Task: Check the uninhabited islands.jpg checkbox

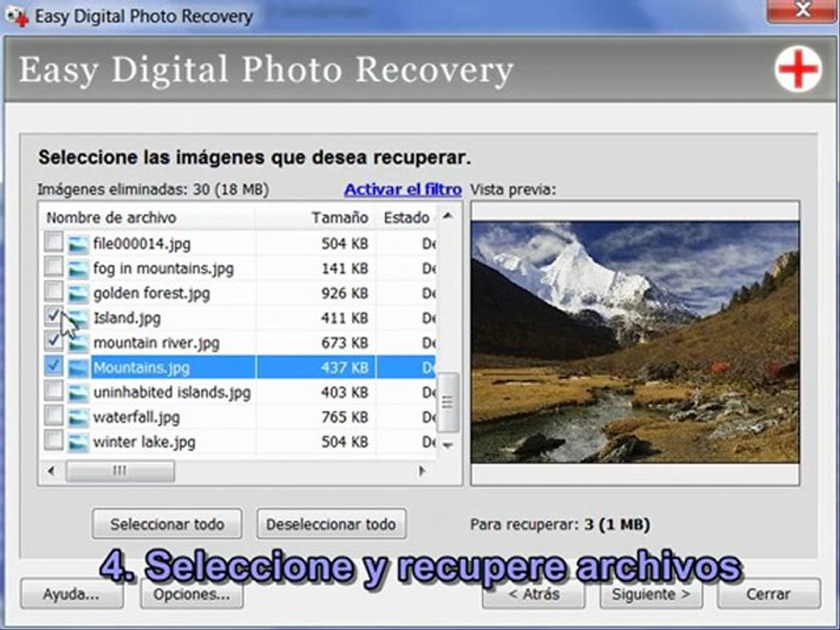Action: (x=53, y=390)
